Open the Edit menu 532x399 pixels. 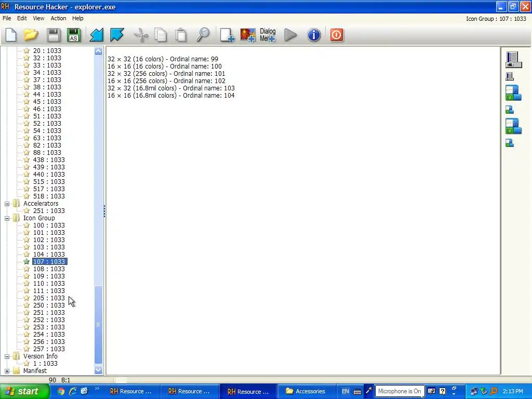22,18
